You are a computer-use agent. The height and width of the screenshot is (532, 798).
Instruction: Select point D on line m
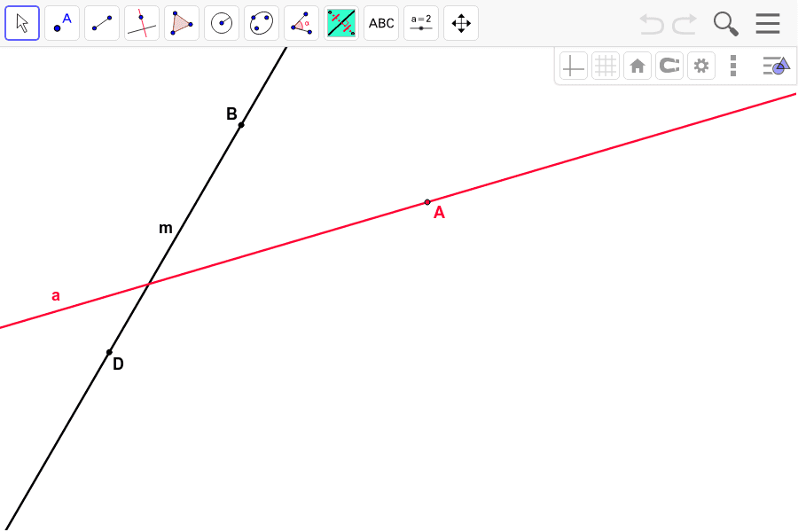109,352
